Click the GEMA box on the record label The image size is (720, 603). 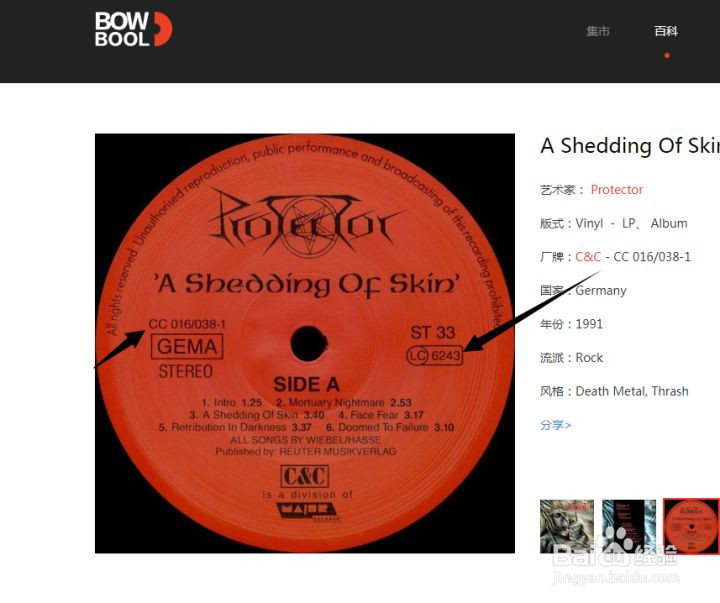tap(187, 346)
